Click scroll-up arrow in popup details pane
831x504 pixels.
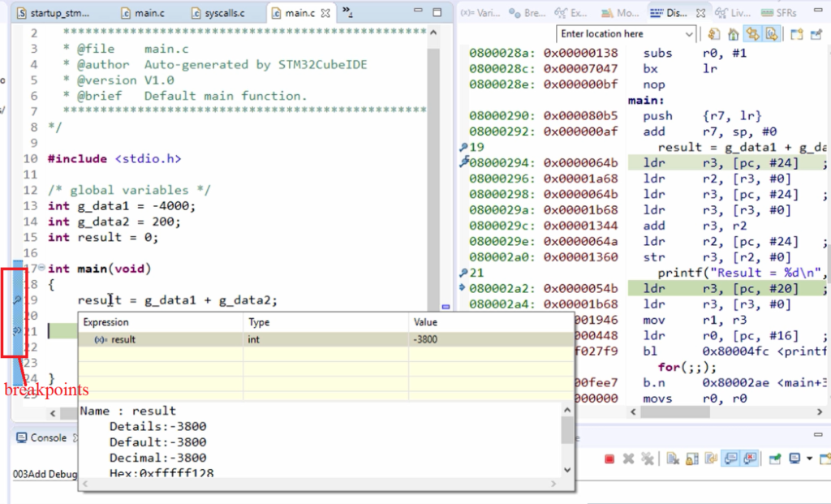567,410
